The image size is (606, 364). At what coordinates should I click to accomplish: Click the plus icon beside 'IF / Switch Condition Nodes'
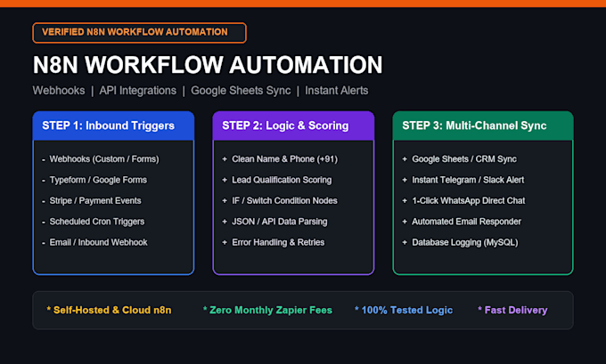click(225, 201)
